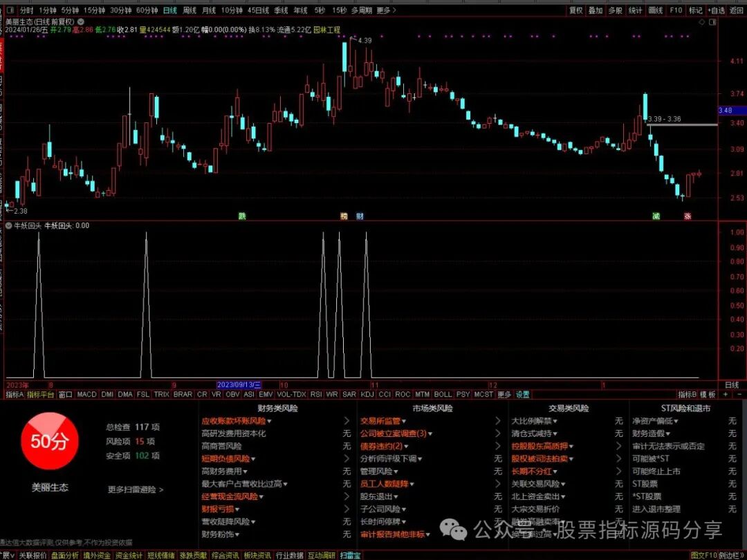This screenshot has height=560, width=747.
Task: Click the 2023/09/13/三 date marker on timeline
Action: [x=239, y=385]
